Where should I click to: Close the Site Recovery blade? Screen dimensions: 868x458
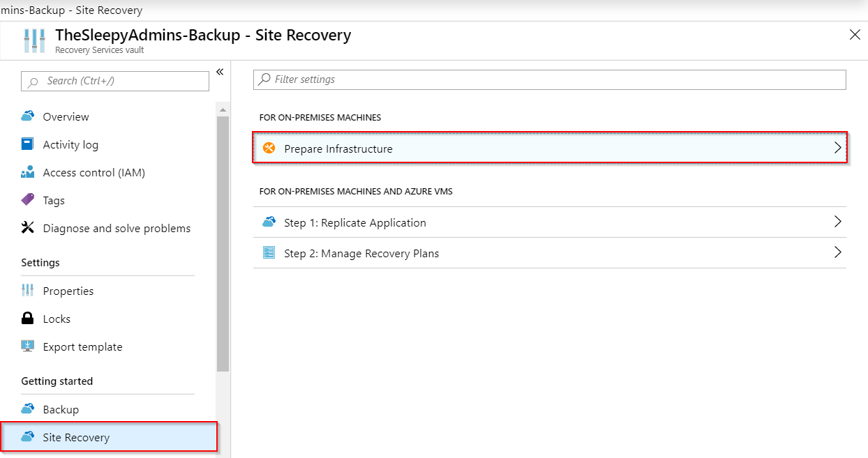(x=855, y=35)
